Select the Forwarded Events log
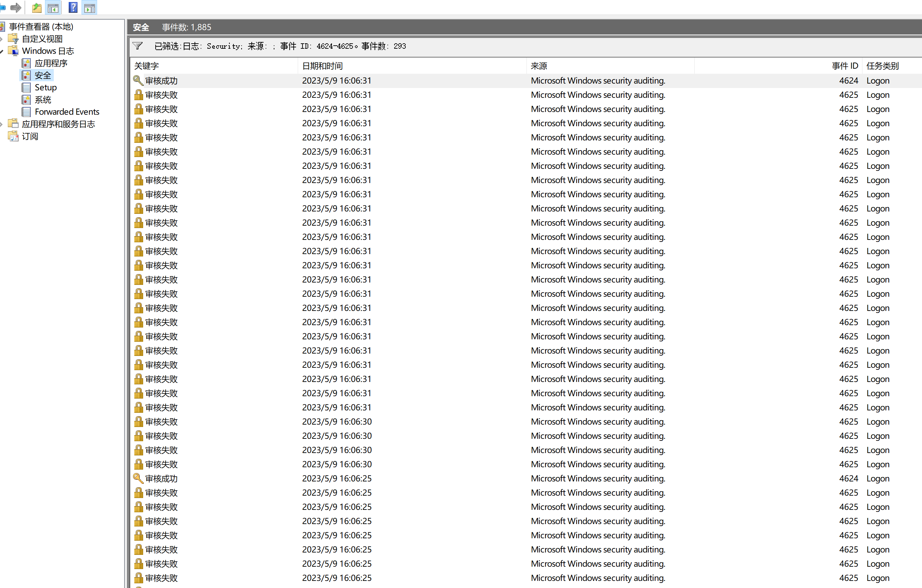The width and height of the screenshot is (922, 588). click(x=67, y=112)
